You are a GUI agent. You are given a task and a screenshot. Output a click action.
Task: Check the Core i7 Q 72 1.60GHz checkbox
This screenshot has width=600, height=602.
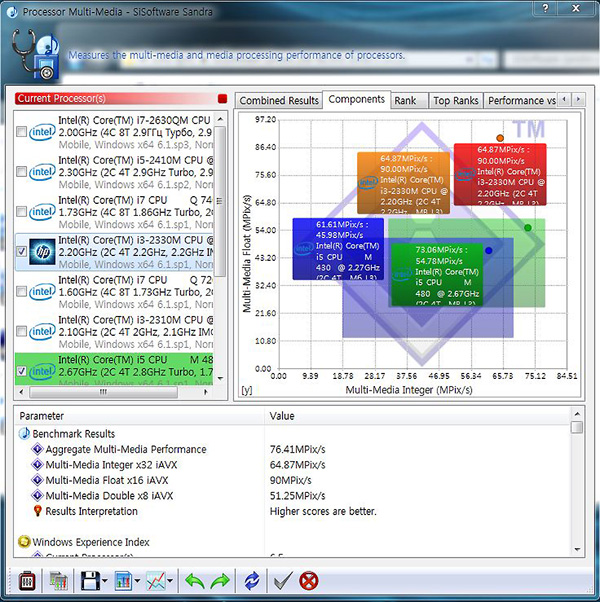coord(21,291)
